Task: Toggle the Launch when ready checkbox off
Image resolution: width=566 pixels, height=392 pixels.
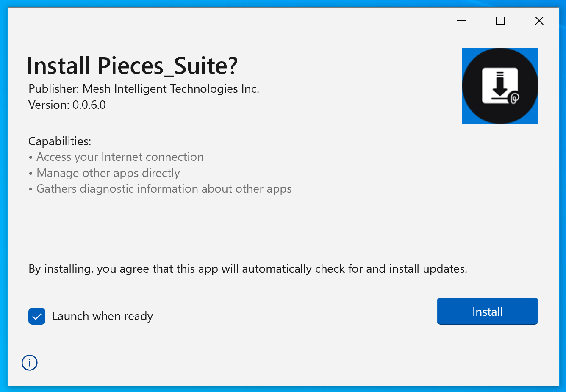Action: click(37, 316)
